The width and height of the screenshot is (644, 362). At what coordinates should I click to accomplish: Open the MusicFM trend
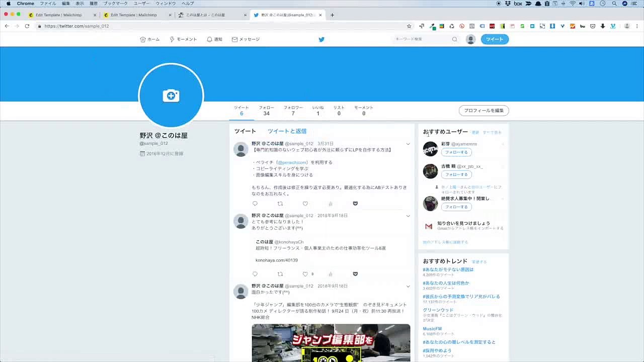[x=432, y=329]
